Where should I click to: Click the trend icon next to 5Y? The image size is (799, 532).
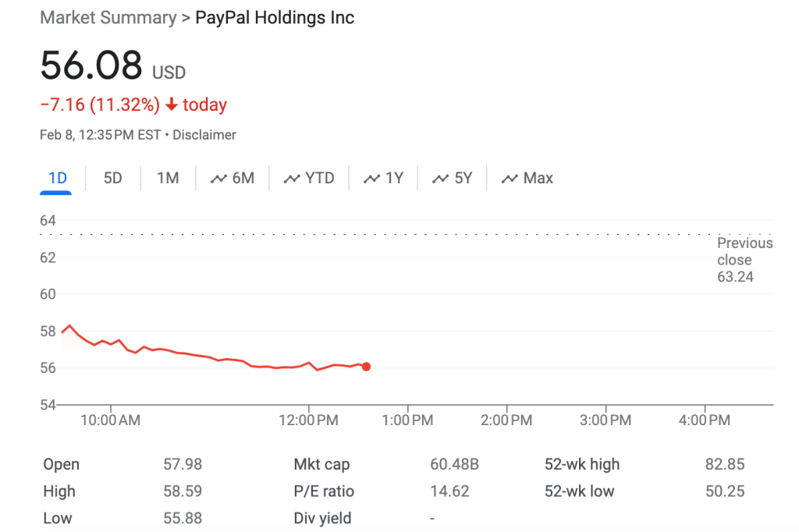pos(440,179)
